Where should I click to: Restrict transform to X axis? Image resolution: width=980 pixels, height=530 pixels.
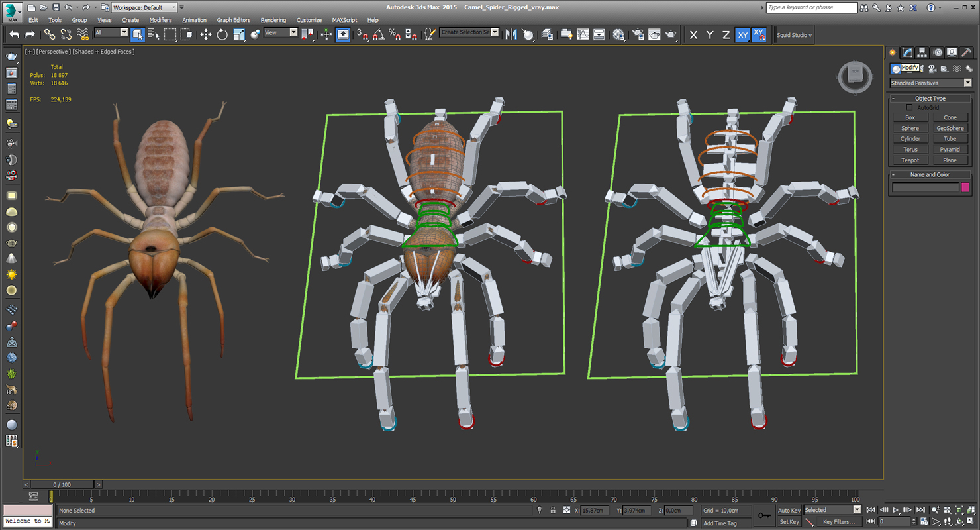(693, 35)
